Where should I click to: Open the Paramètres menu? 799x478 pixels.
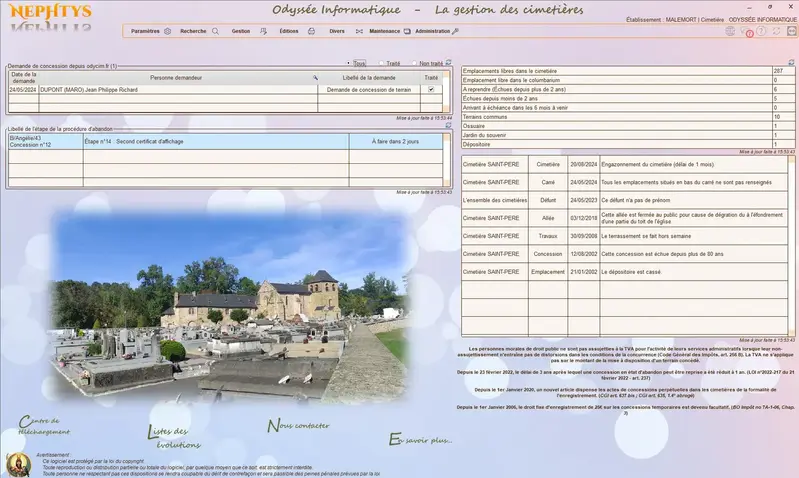(x=145, y=31)
